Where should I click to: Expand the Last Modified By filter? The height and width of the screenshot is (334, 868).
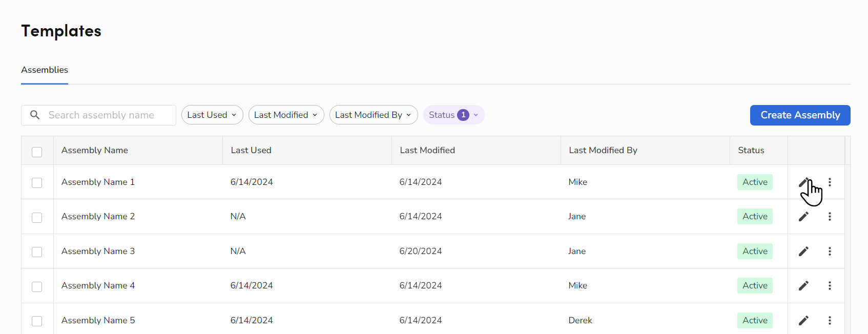coord(374,115)
